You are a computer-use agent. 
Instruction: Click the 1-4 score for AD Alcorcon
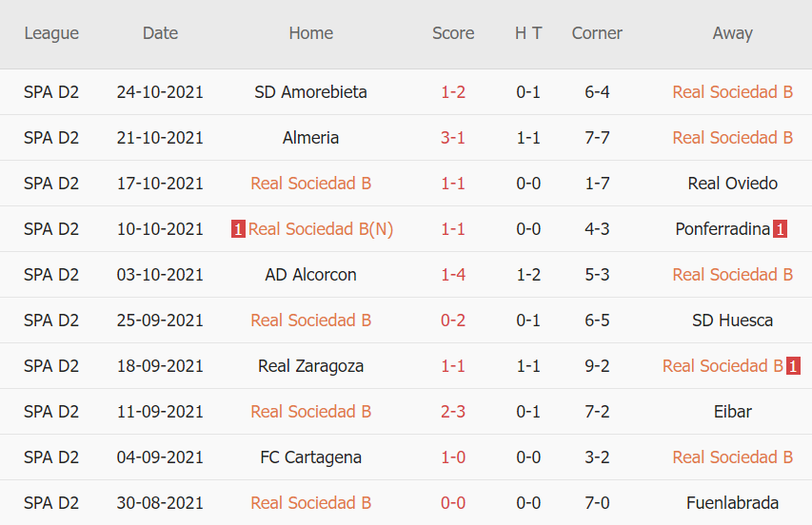453,275
